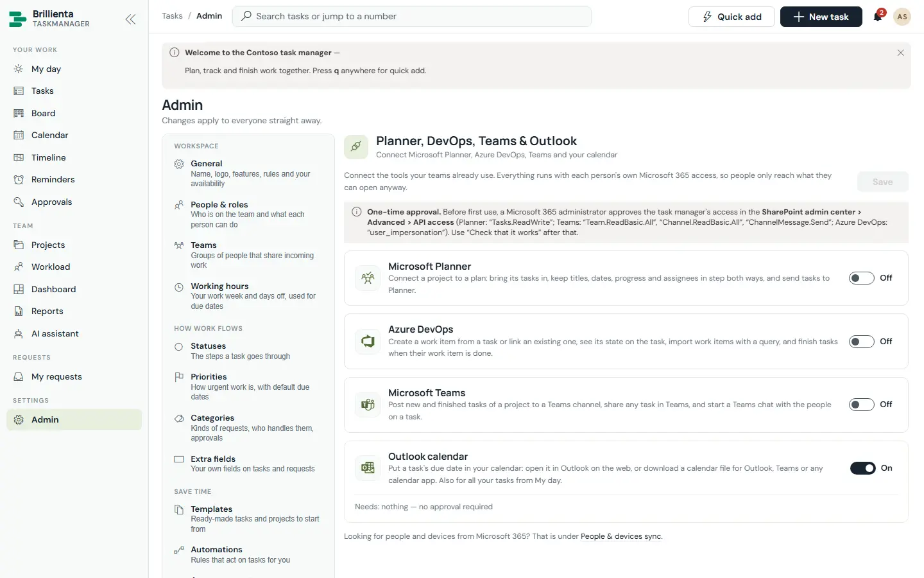Open Templates settings section
Screen dimensions: 924x578
[x=248, y=519]
